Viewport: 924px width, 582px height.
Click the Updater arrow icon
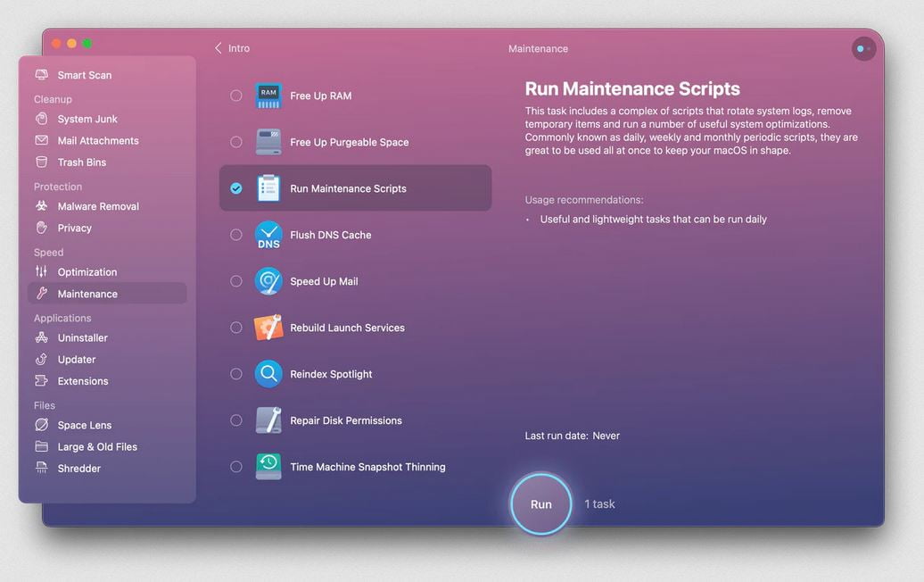(41, 359)
